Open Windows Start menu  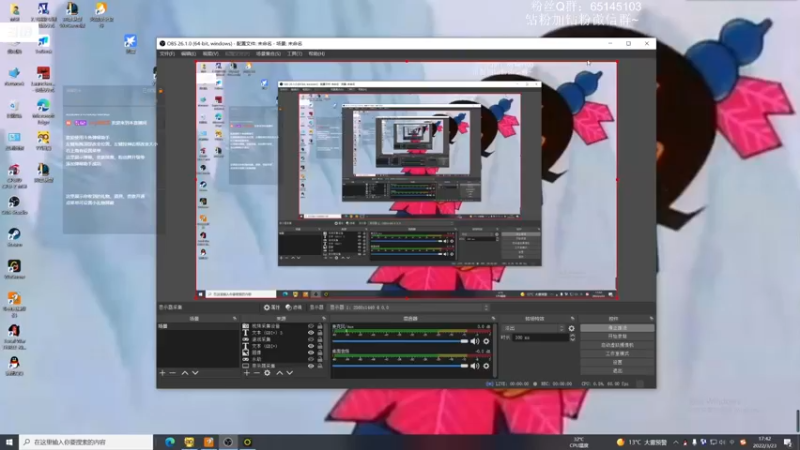click(x=9, y=442)
